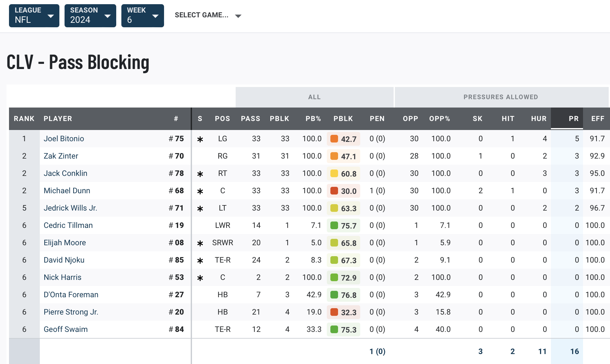Expand the Week 6 dropdown
Screen dimensions: 610x364
[143, 16]
